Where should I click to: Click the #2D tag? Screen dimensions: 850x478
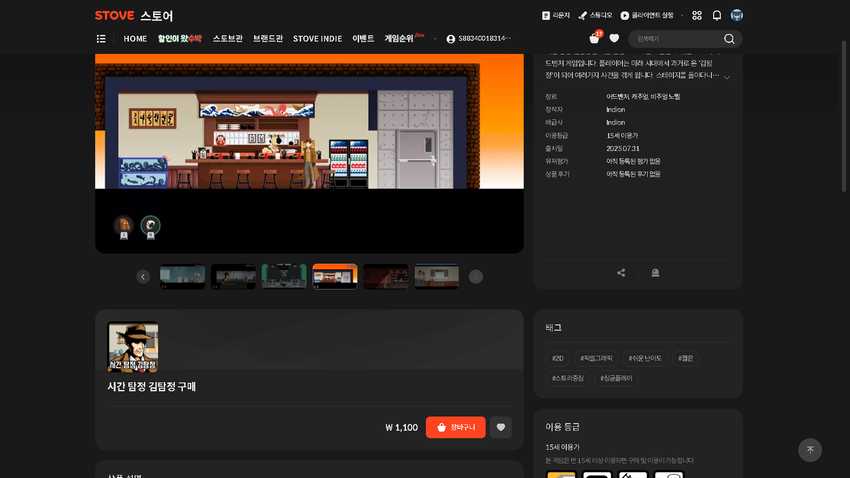tap(557, 358)
